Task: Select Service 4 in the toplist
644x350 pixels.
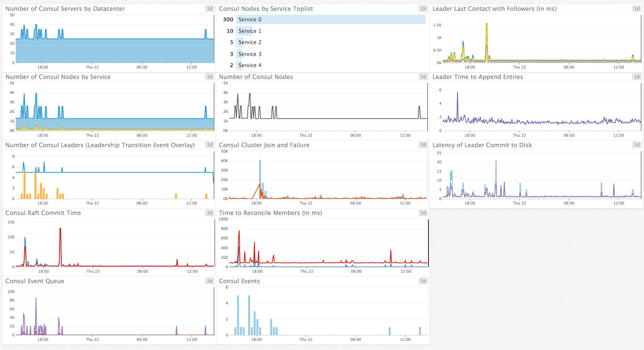Action: (250, 65)
